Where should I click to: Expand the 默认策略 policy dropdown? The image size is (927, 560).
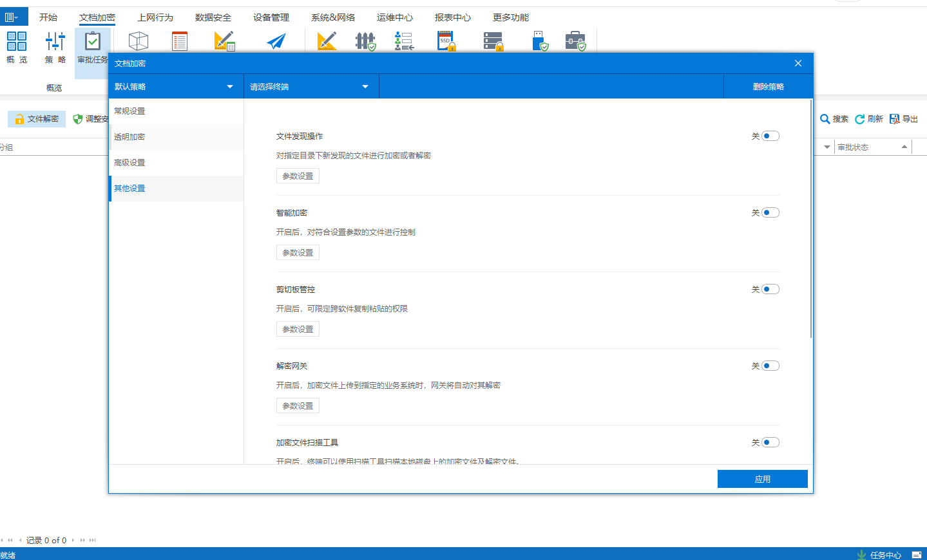tap(175, 87)
